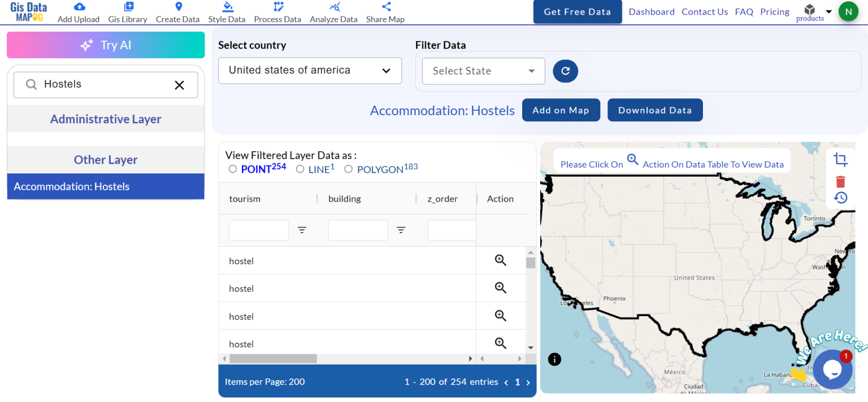868x402 pixels.
Task: Open the Dashboard menu item
Action: click(651, 11)
